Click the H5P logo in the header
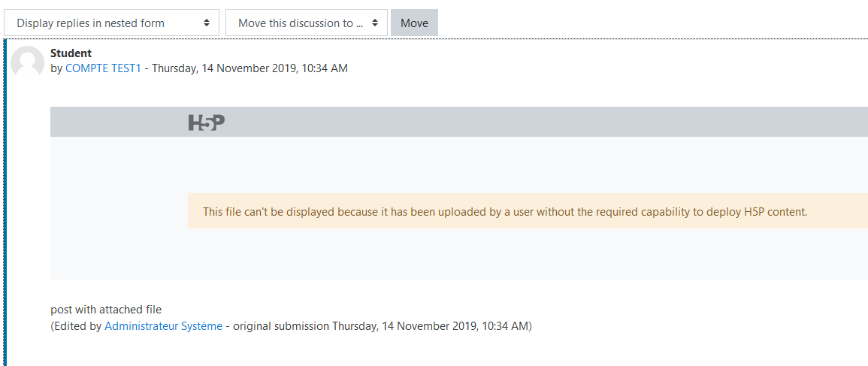The image size is (868, 366). (x=207, y=123)
